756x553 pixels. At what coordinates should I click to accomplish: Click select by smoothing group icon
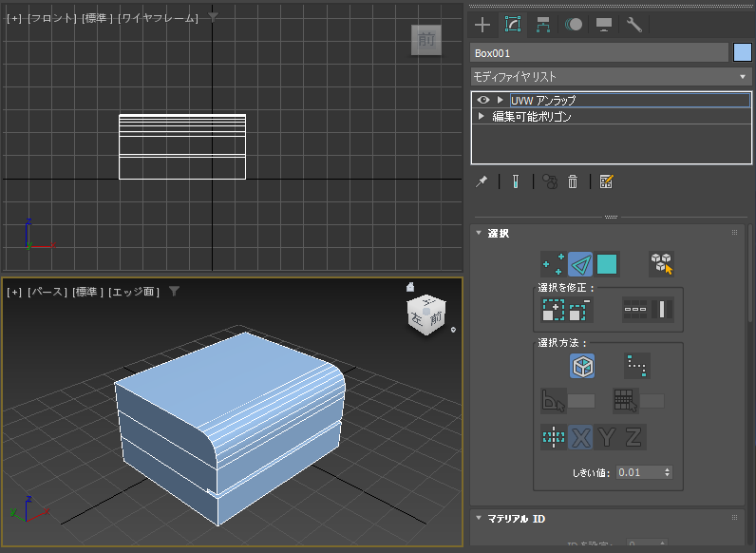[625, 401]
